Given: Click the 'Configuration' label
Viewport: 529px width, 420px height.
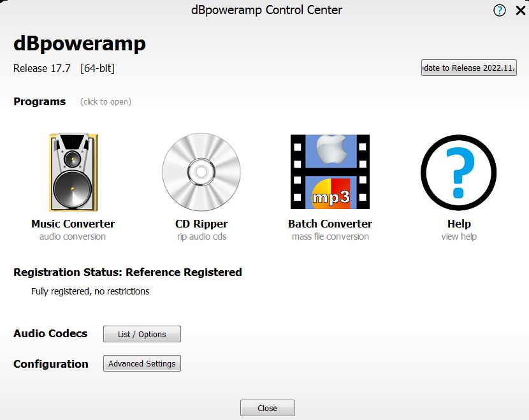Looking at the screenshot, I should click(51, 364).
